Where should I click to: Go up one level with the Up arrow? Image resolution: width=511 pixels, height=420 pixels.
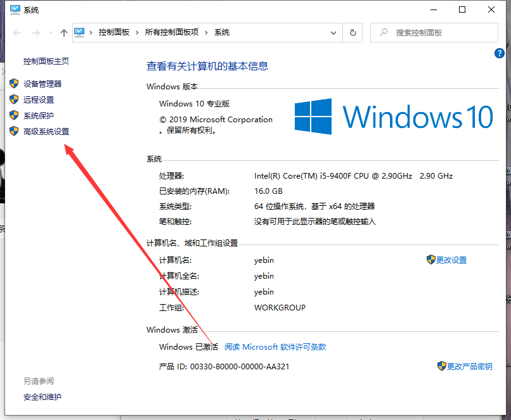point(63,33)
